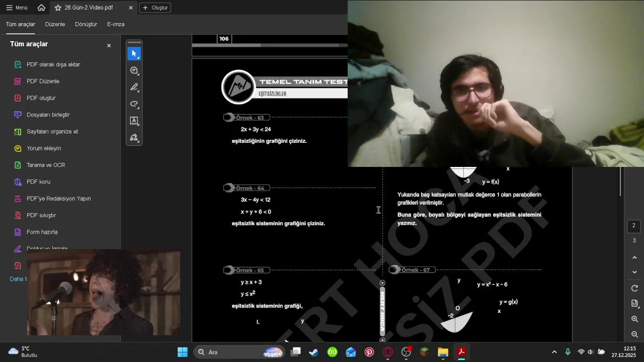Open clock and date 12:15

[x=623, y=352]
